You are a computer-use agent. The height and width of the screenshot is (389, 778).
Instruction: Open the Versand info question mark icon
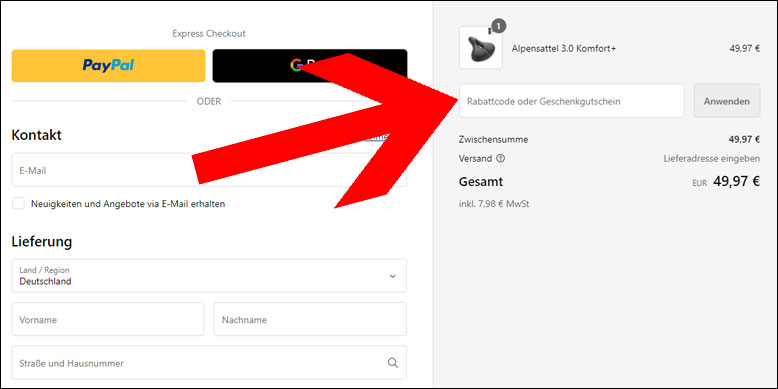[x=500, y=159]
